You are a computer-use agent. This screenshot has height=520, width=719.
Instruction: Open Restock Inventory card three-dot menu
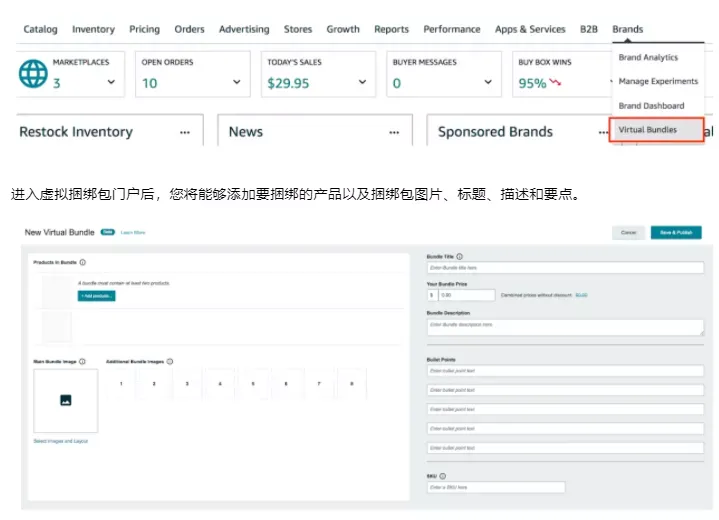tap(185, 133)
